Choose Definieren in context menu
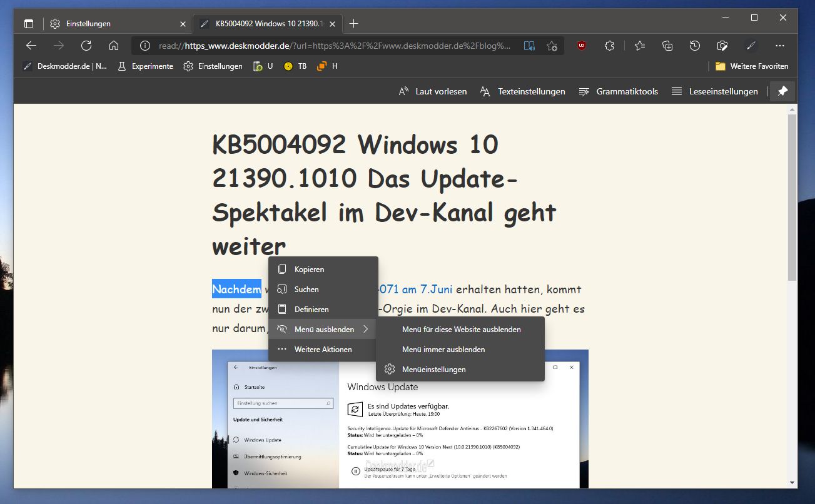The image size is (815, 504). pos(323,310)
